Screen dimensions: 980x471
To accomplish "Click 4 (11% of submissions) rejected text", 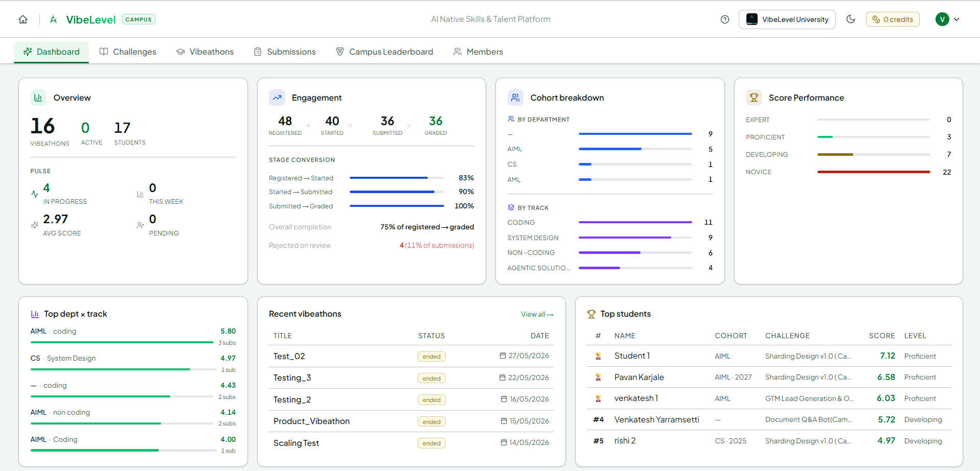I will click(x=437, y=245).
